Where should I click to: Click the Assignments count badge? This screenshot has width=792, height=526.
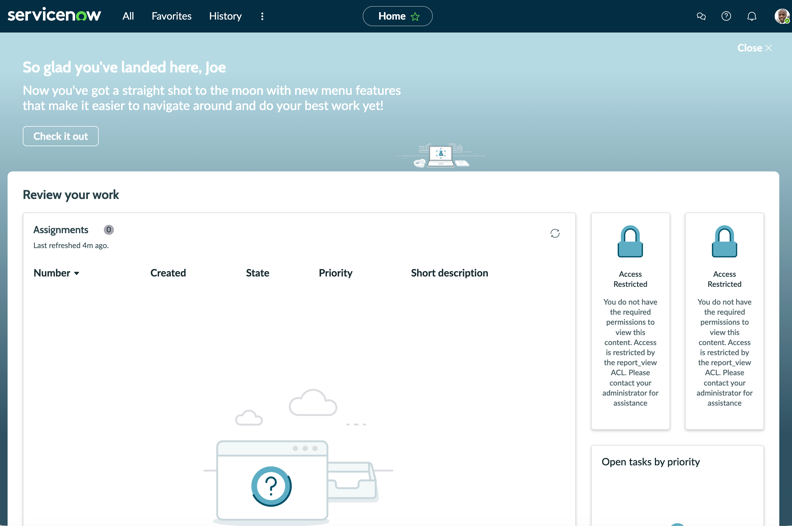[109, 230]
